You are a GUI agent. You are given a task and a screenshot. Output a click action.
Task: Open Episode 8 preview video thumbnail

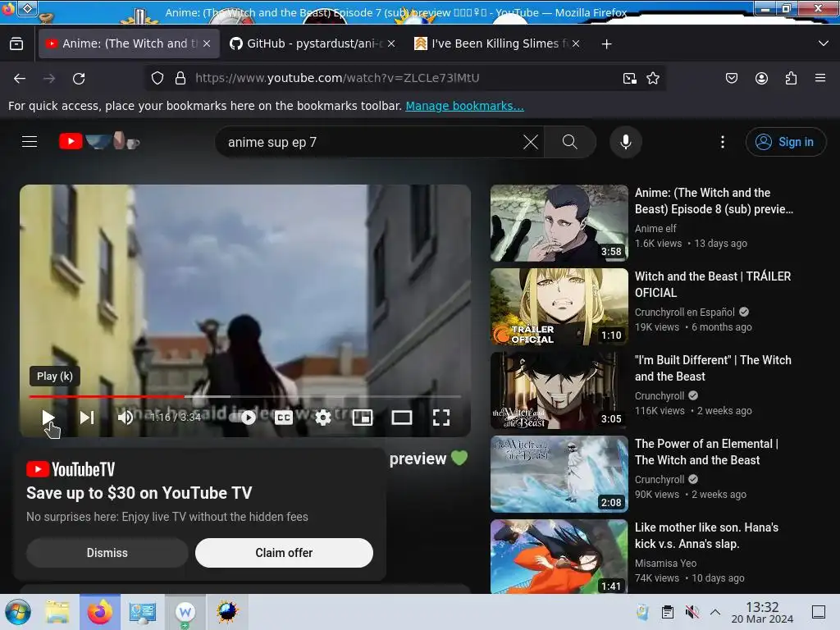click(x=559, y=223)
